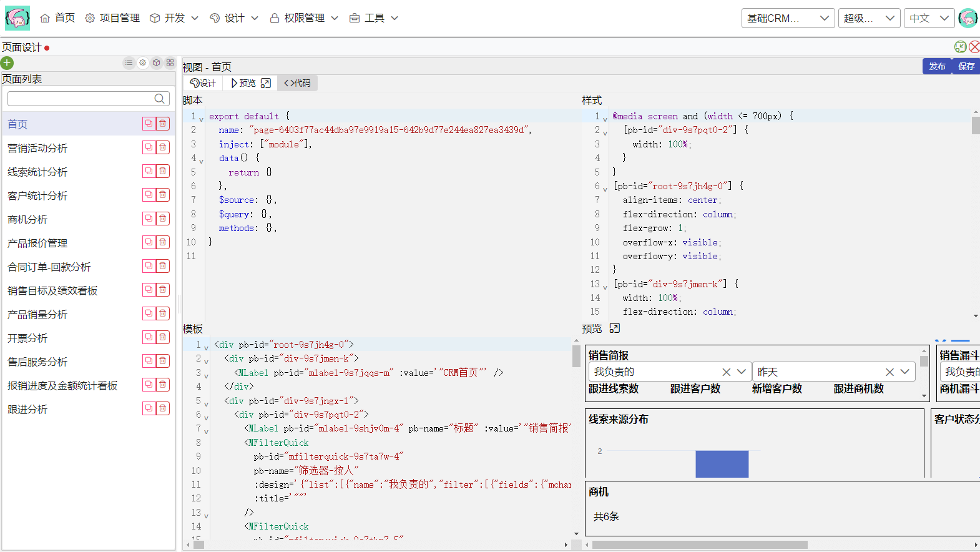Open the 基础CRM project dropdown
The width and height of the screenshot is (980, 552).
coord(788,18)
